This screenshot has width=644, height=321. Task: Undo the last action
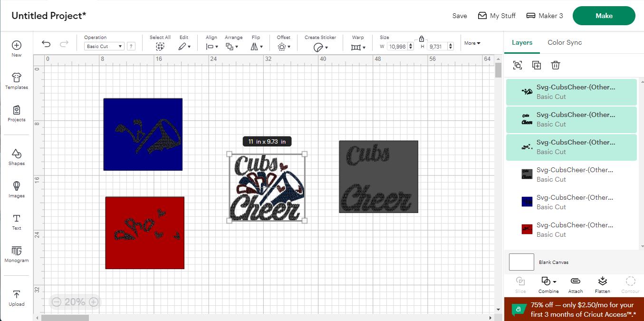pyautogui.click(x=46, y=44)
